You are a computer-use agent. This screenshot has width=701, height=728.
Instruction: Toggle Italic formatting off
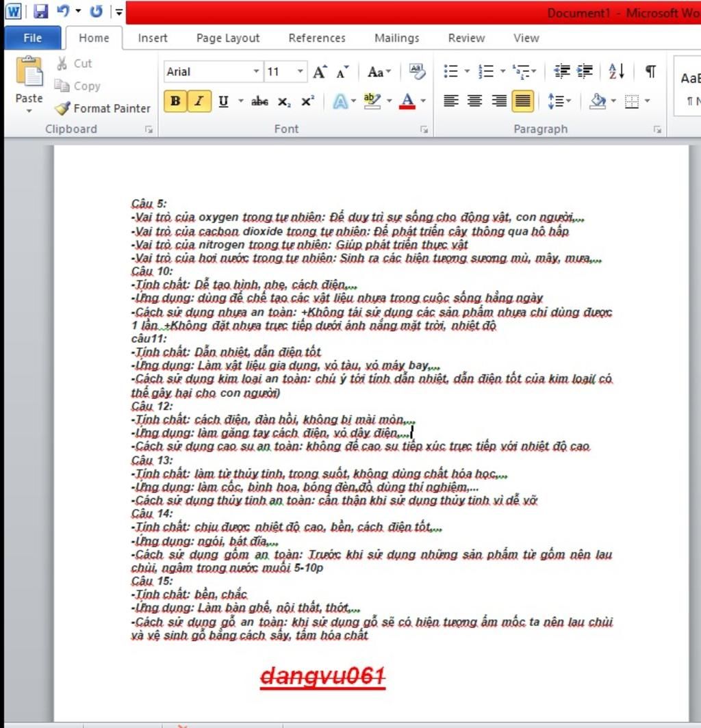pyautogui.click(x=199, y=101)
